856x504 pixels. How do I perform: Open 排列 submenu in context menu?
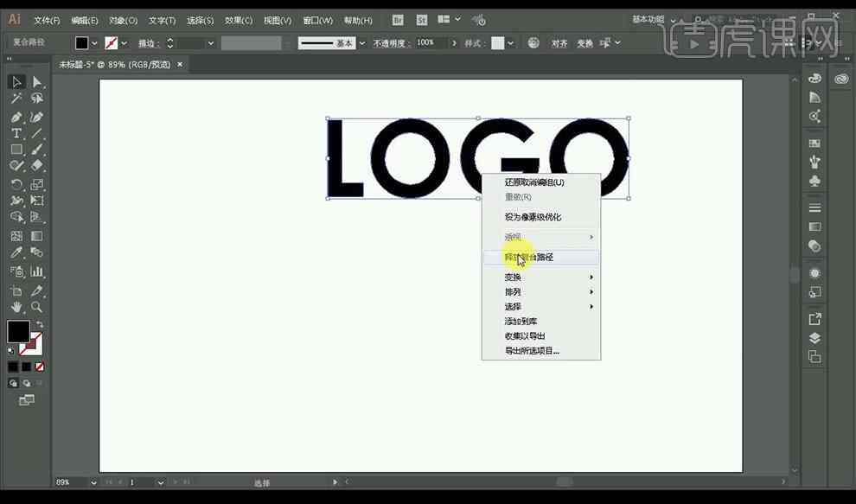tap(541, 292)
